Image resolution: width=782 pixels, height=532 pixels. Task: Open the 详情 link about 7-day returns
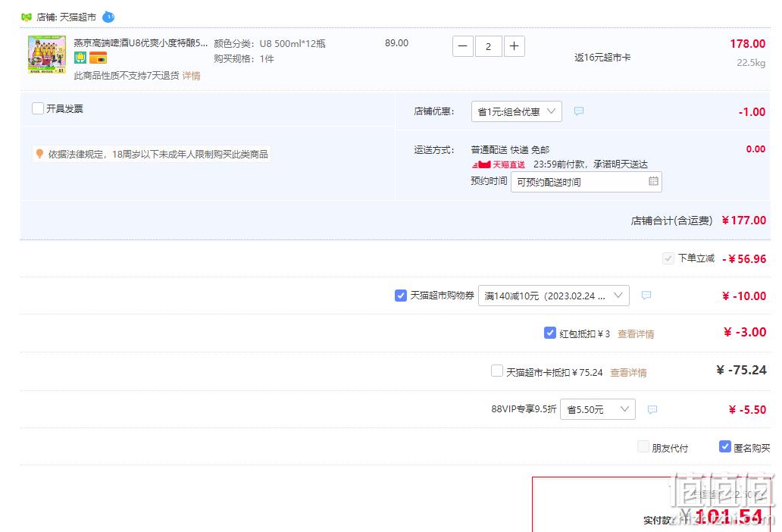tap(192, 76)
